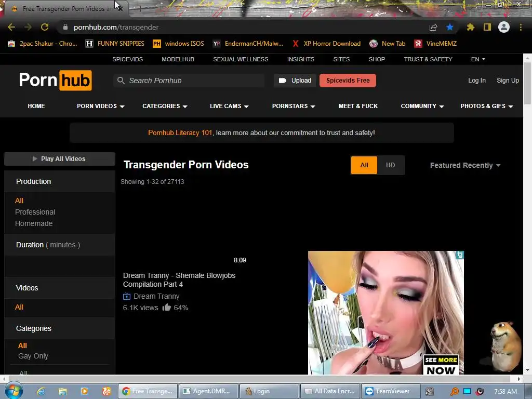This screenshot has height=399, width=532.
Task: Open the EN language dropdown
Action: point(478,59)
